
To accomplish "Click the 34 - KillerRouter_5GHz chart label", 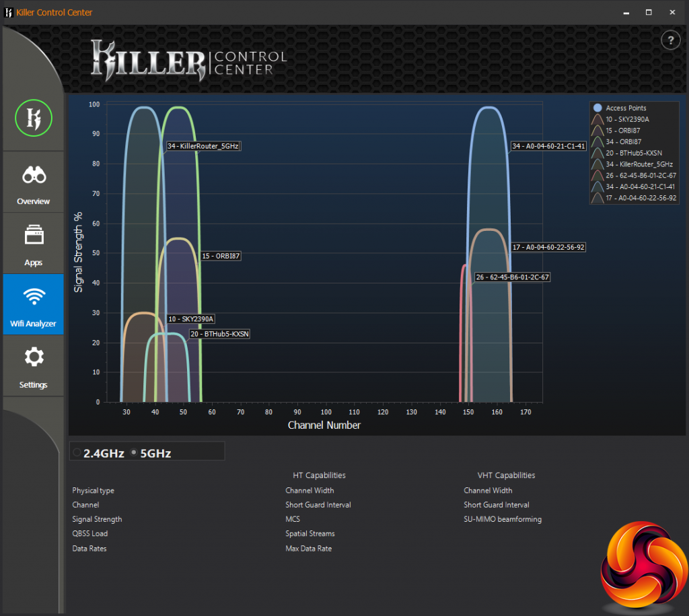I will [x=203, y=146].
